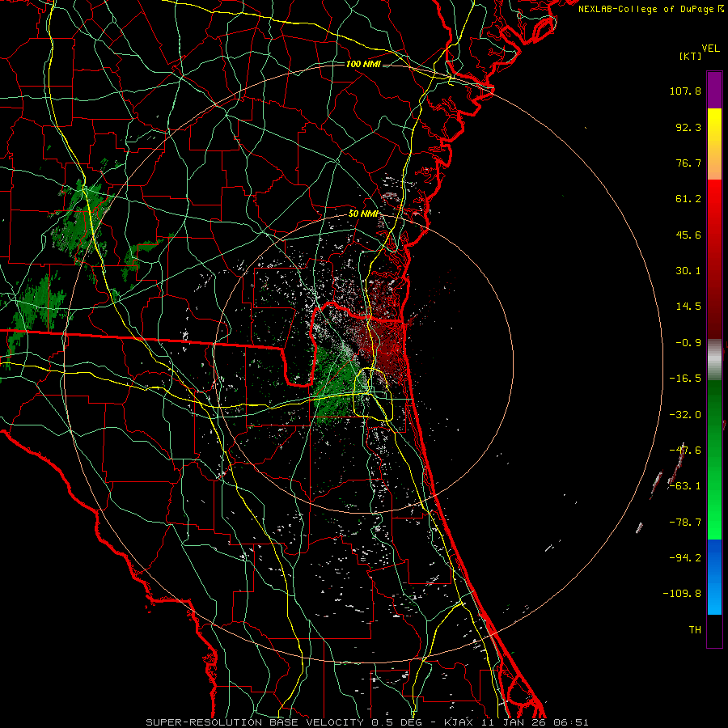Click the 107.8 velocity scale value

point(685,91)
